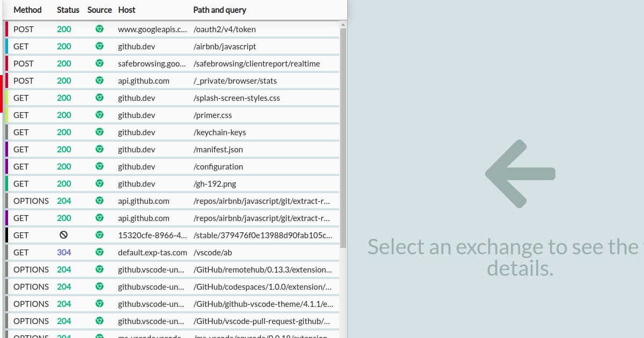
Task: Click the Chrome source icon on the /oauth2/v4/token row
Action: (x=99, y=29)
